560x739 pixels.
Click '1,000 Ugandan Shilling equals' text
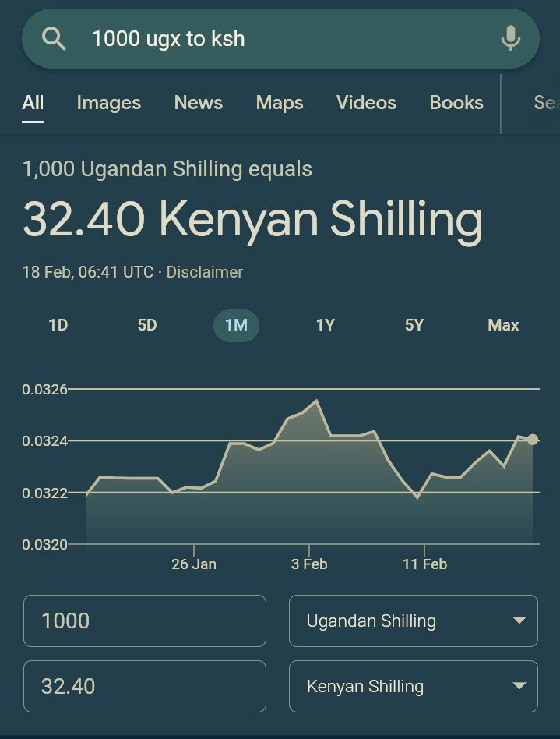(x=167, y=169)
